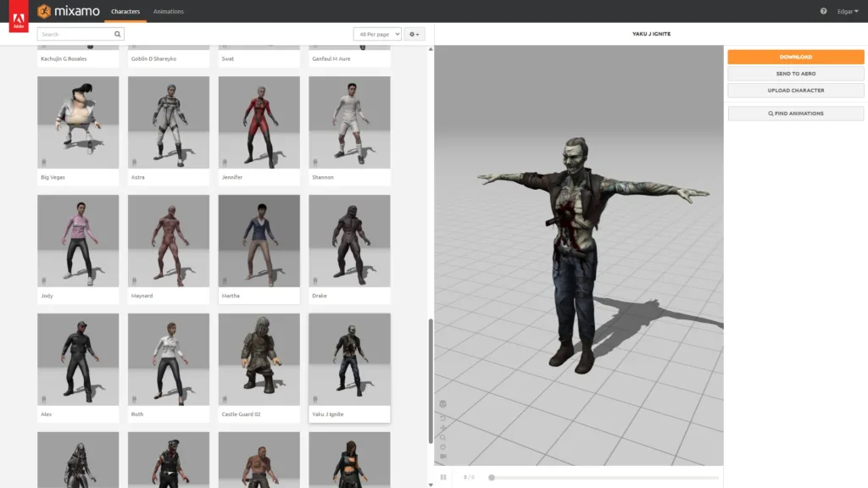
Task: Select the Astra character thumbnail
Action: coord(169,122)
